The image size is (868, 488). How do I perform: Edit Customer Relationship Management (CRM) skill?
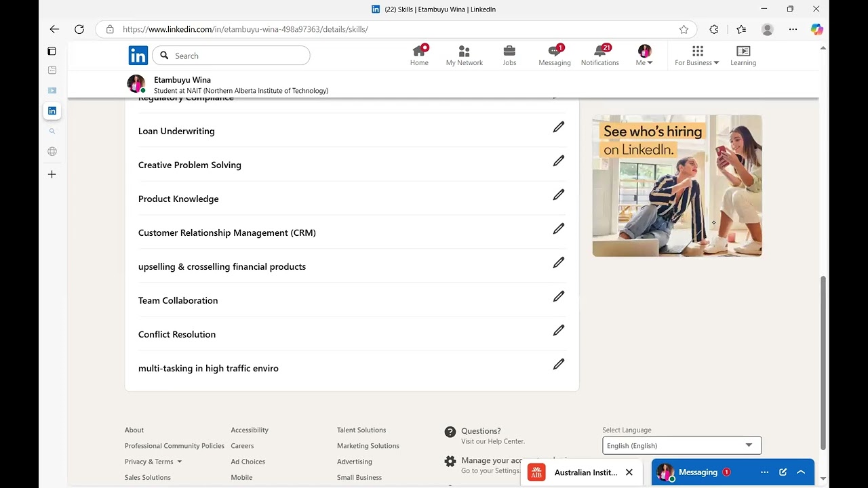(558, 229)
